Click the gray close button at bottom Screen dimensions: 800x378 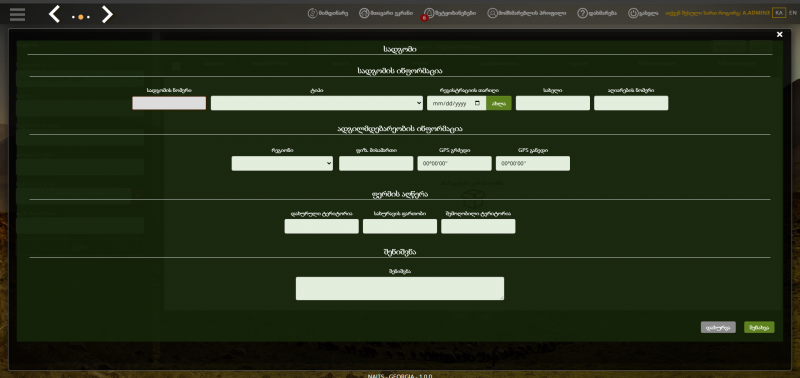718,327
